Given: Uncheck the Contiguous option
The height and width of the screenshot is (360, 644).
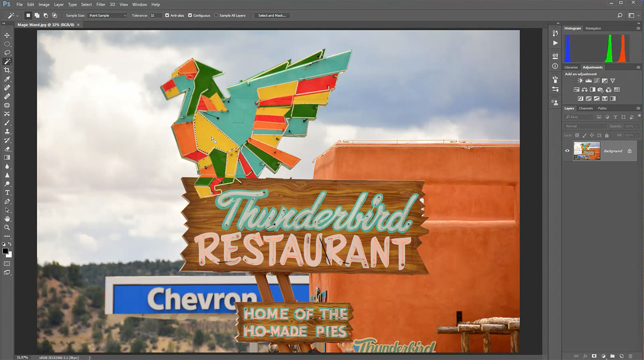Looking at the screenshot, I should coord(190,15).
